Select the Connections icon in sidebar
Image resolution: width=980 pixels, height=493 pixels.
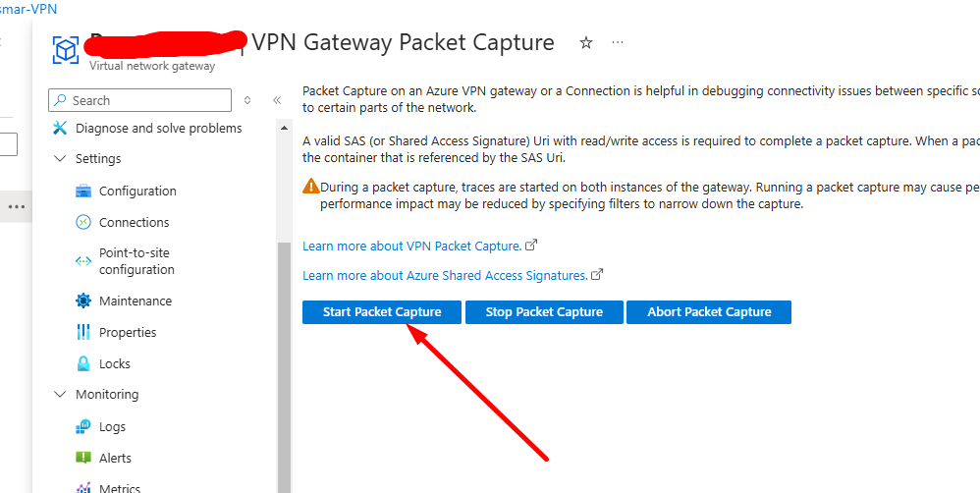coord(83,223)
